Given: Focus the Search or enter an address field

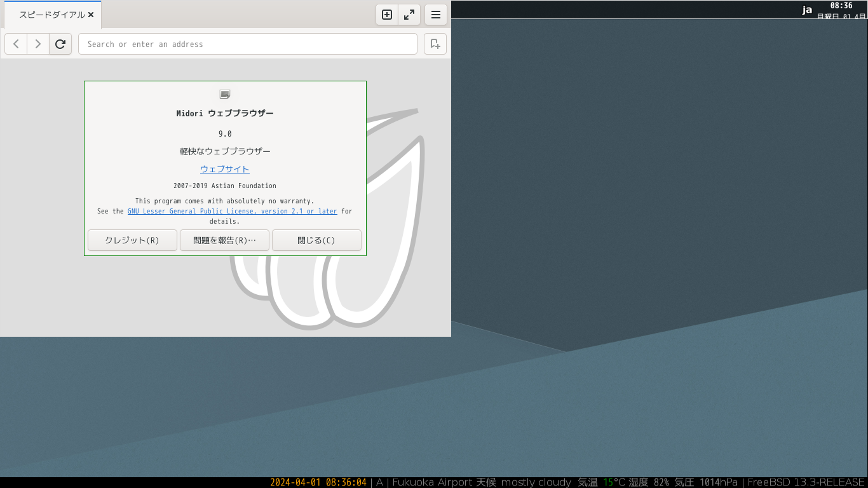Looking at the screenshot, I should pos(248,44).
